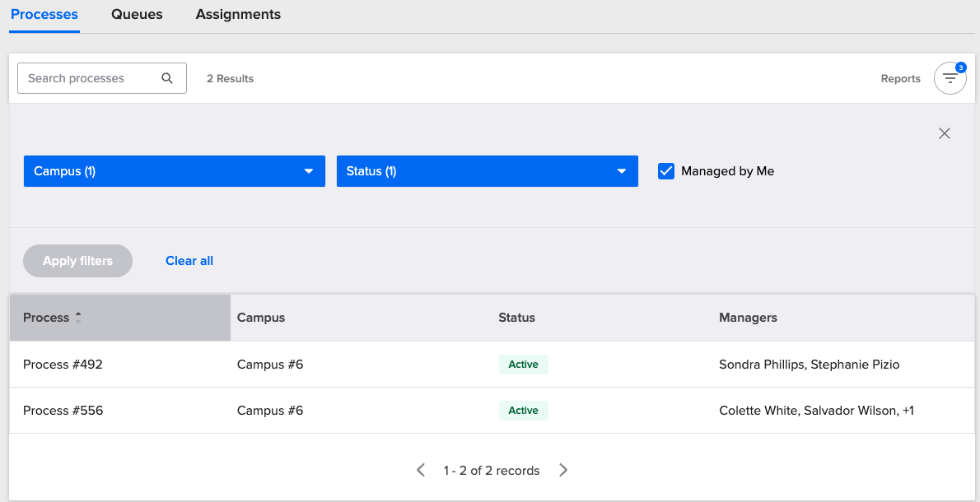Open the Reports section

[x=900, y=78]
